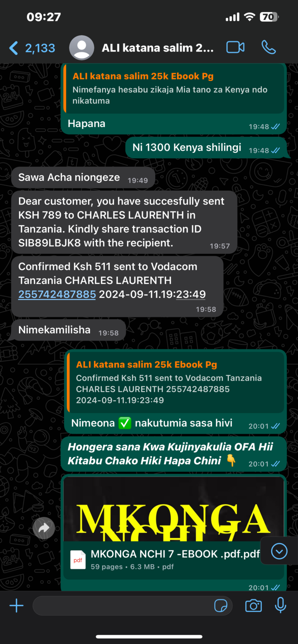Open the camera from input bar
298x644 pixels.
pyautogui.click(x=253, y=606)
